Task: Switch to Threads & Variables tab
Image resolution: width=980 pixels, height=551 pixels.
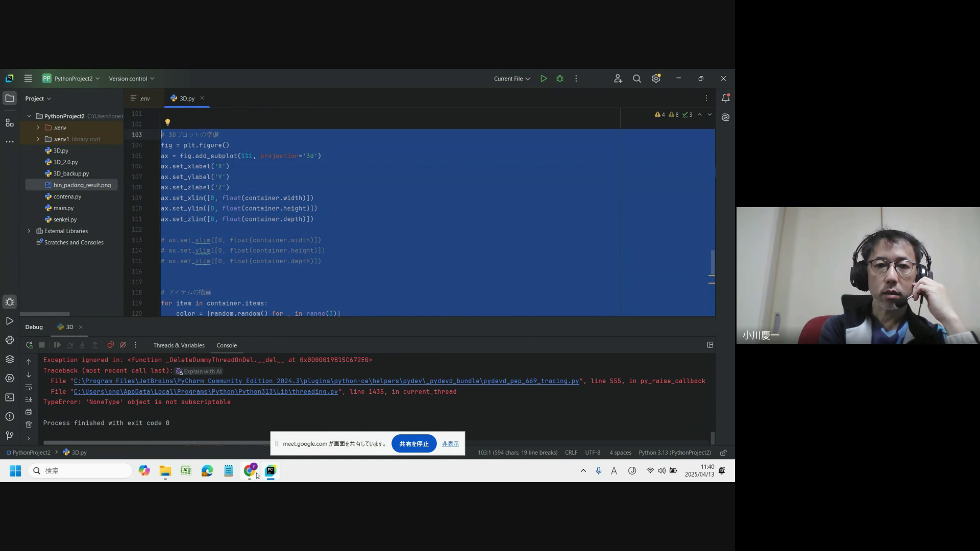Action: (x=179, y=345)
